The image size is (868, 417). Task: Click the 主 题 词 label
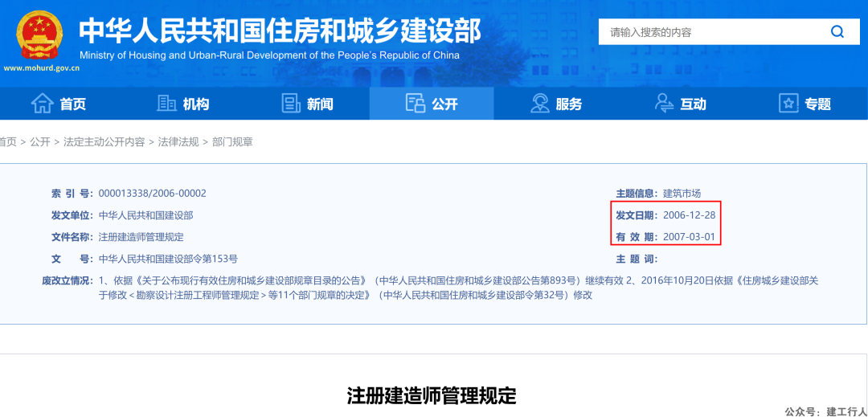pos(637,260)
